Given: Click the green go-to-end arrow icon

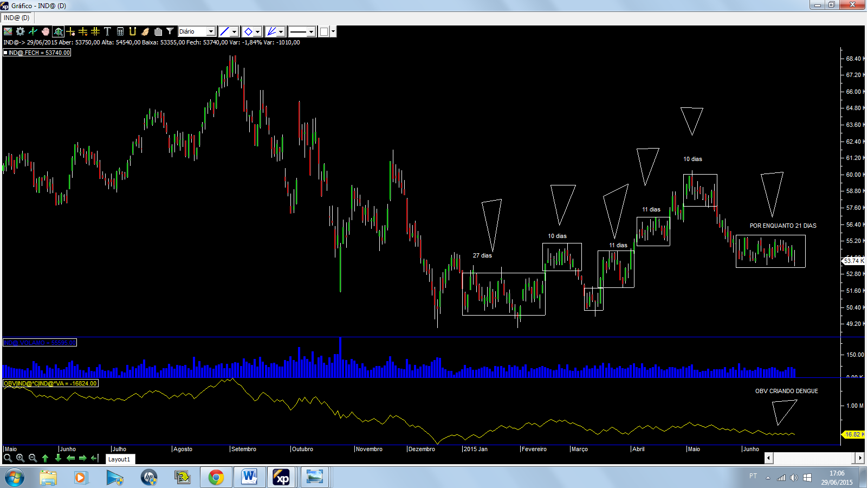Looking at the screenshot, I should click(95, 458).
